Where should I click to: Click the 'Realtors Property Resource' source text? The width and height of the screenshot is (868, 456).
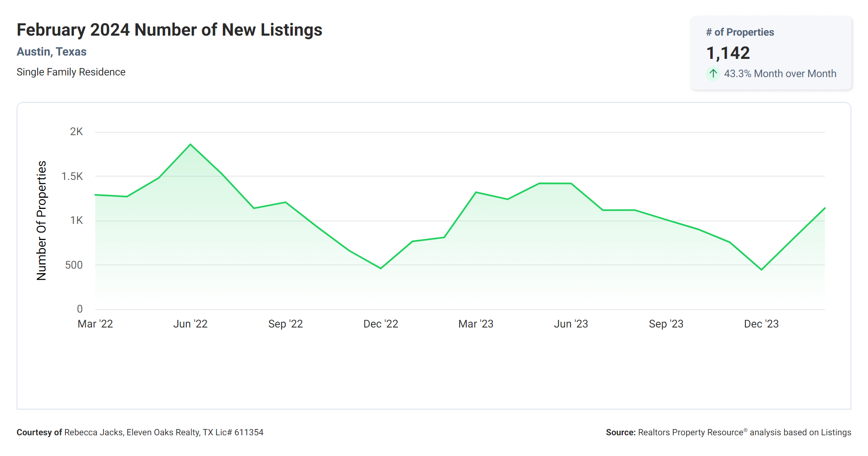[x=690, y=432]
